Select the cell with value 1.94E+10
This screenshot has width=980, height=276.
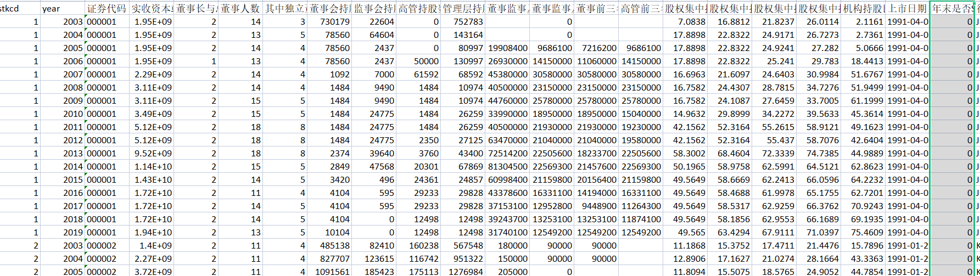coord(152,232)
